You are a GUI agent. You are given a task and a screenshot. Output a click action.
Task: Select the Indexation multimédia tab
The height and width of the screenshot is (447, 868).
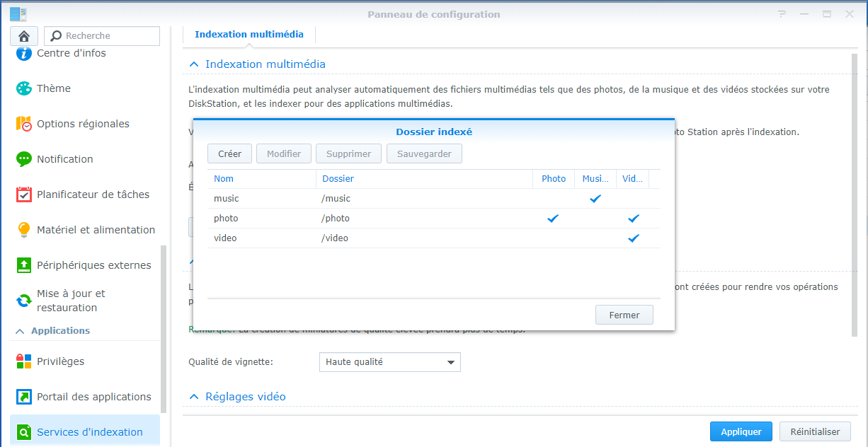(249, 34)
